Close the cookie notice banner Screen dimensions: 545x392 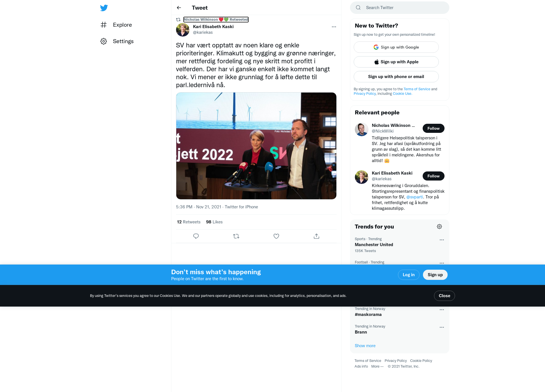(x=445, y=296)
